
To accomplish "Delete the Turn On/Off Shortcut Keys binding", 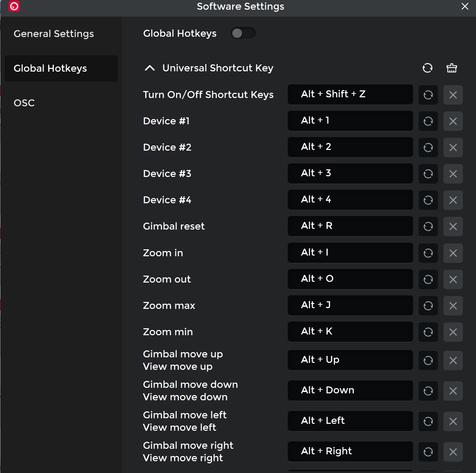I will (x=453, y=95).
